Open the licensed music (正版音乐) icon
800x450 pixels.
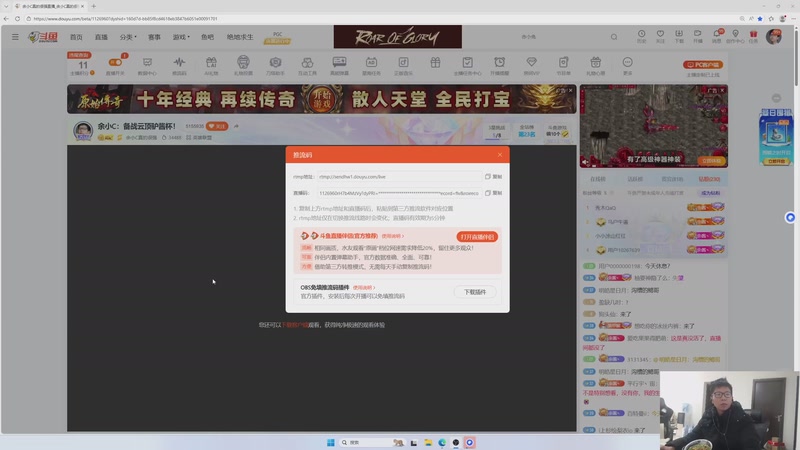[403, 64]
